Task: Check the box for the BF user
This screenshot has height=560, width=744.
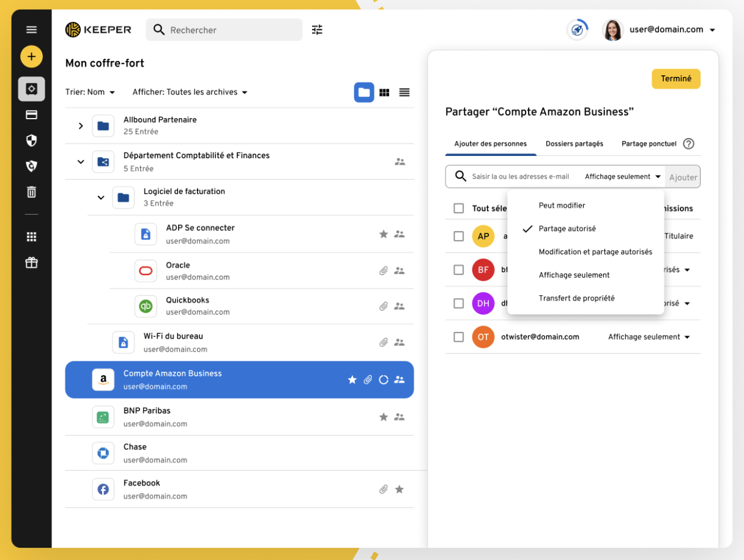Action: point(459,270)
